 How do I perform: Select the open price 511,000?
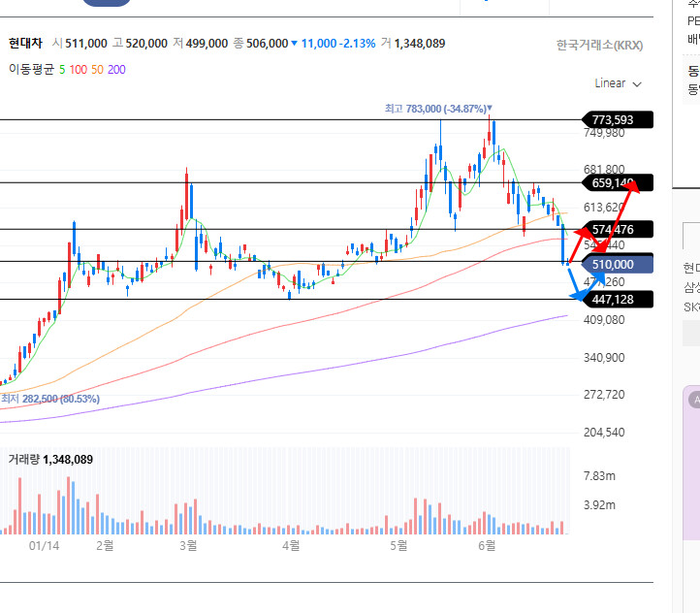(x=86, y=44)
